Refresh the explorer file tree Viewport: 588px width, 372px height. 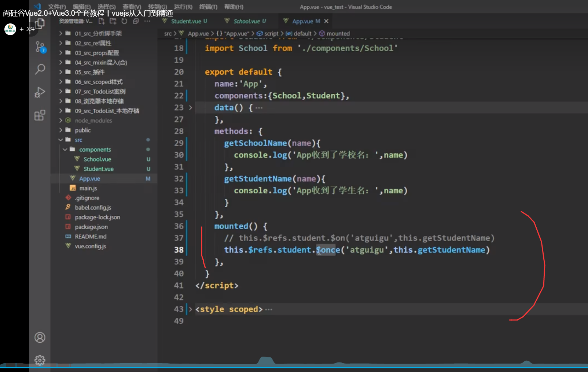click(x=124, y=21)
